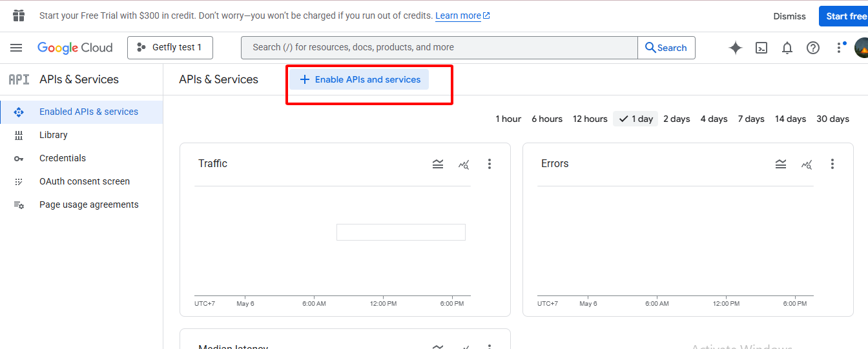Open Gemini AI assistant sparkle icon
Screen dimensions: 868x349
pos(735,48)
